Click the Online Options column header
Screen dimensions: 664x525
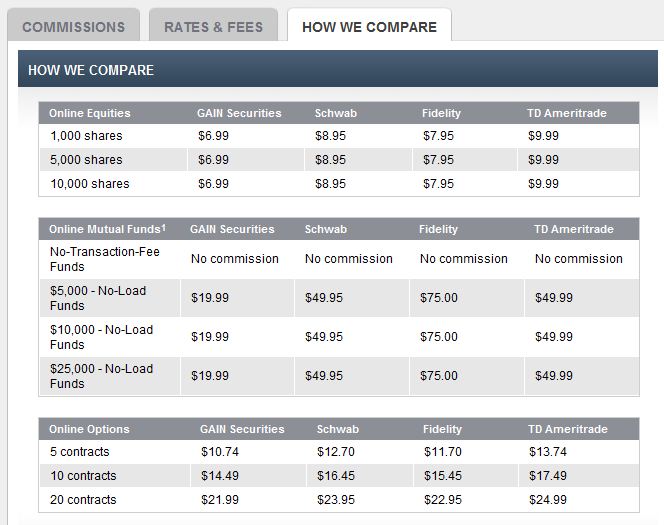pyautogui.click(x=89, y=429)
